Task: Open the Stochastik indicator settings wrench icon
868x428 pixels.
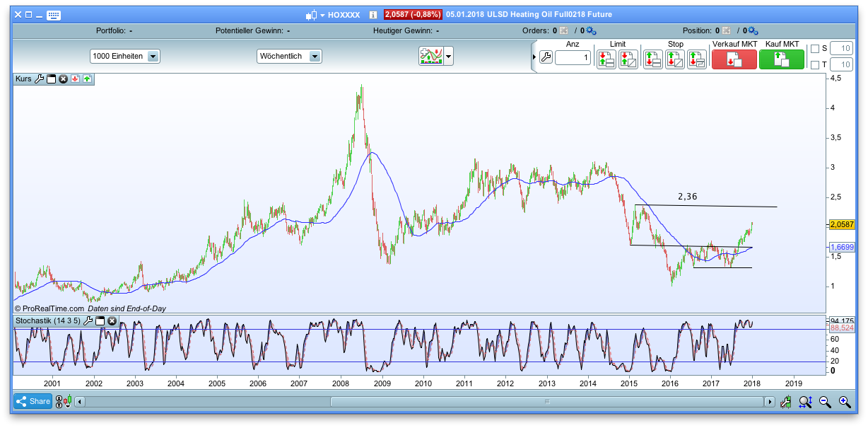Action: click(88, 320)
